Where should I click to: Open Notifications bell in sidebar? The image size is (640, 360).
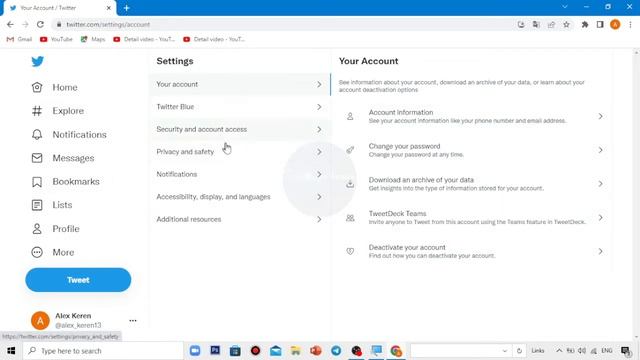pyautogui.click(x=69, y=135)
